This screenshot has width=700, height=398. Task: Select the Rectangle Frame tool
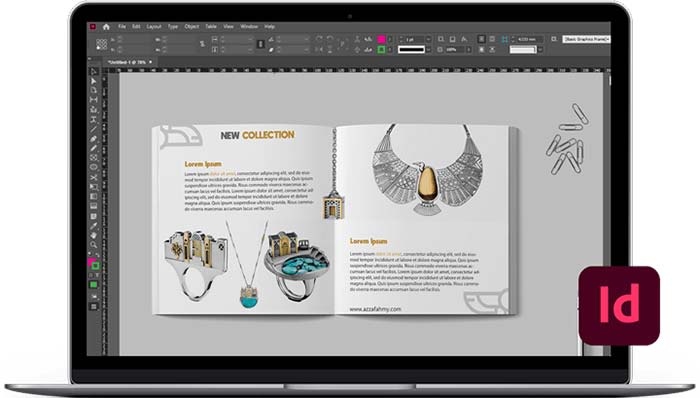coord(93,158)
